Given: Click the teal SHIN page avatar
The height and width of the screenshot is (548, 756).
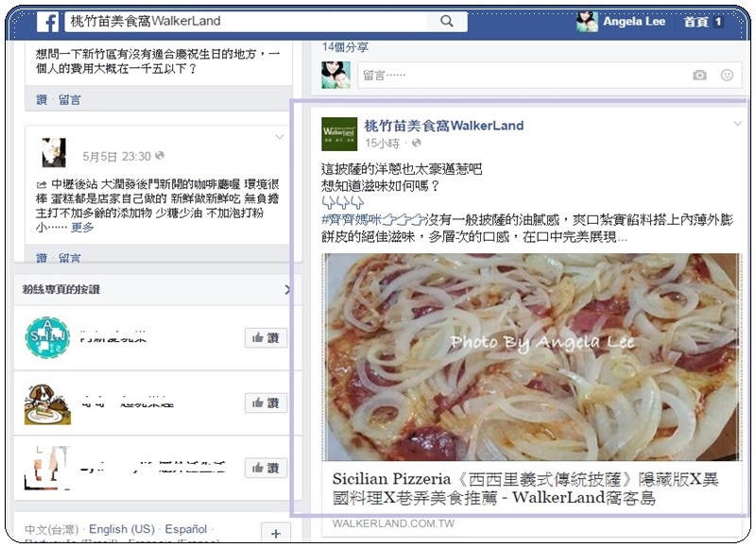Looking at the screenshot, I should pyautogui.click(x=47, y=337).
